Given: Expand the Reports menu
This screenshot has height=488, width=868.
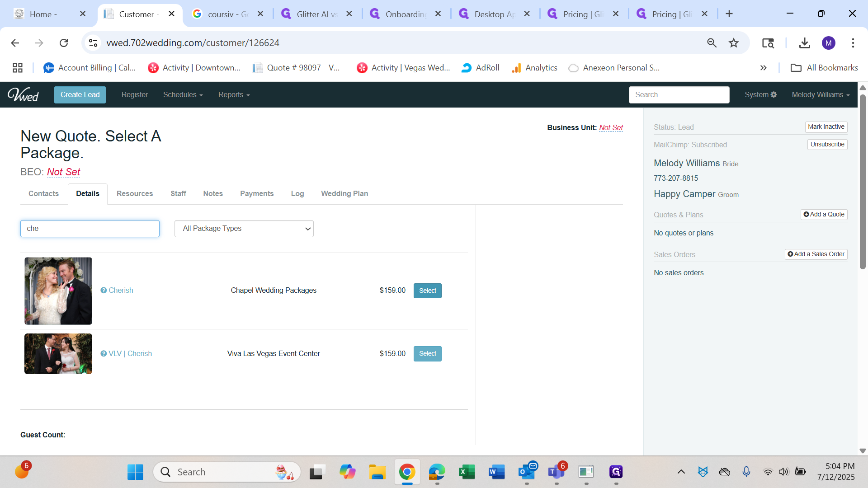Looking at the screenshot, I should (234, 94).
